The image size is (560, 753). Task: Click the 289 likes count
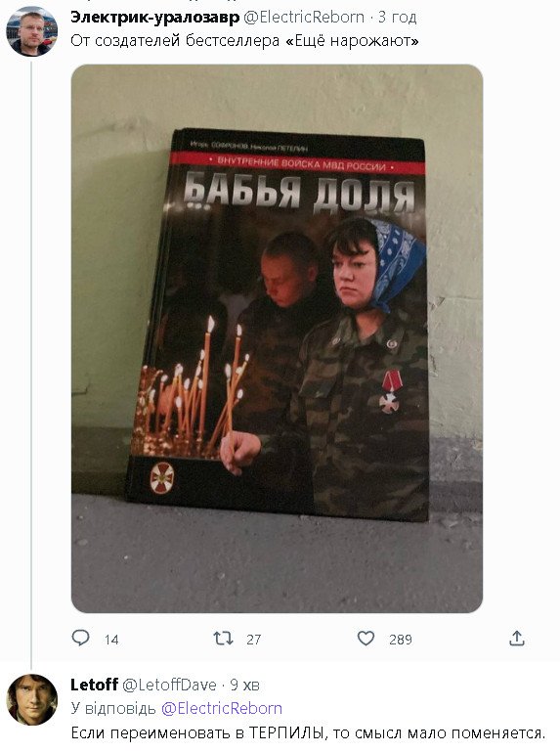400,640
